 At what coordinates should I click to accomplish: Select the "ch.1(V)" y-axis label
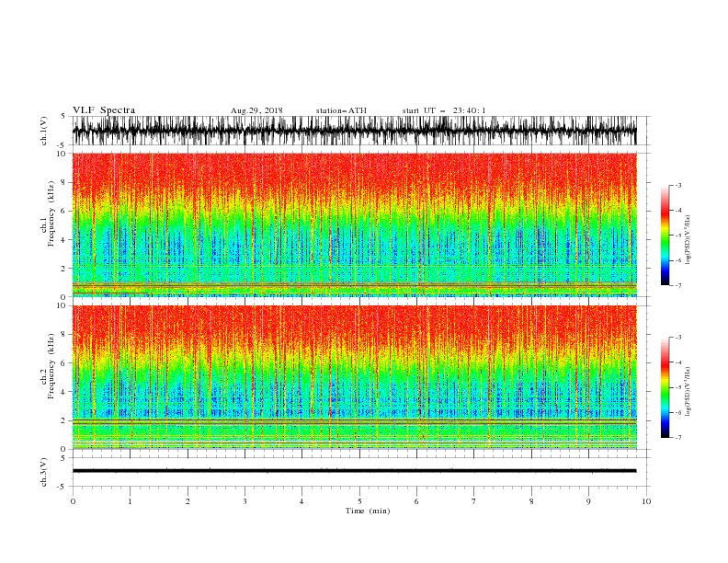click(x=44, y=131)
